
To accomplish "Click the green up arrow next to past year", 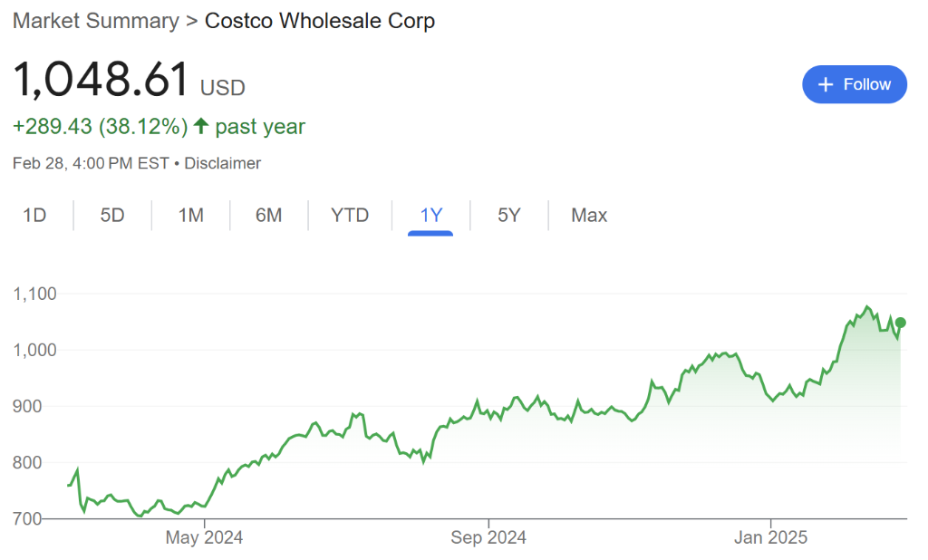I will pyautogui.click(x=201, y=126).
